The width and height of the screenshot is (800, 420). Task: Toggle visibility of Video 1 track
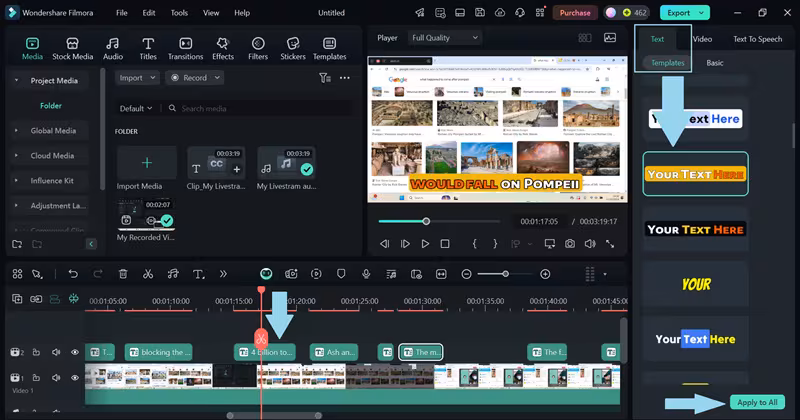(x=74, y=378)
